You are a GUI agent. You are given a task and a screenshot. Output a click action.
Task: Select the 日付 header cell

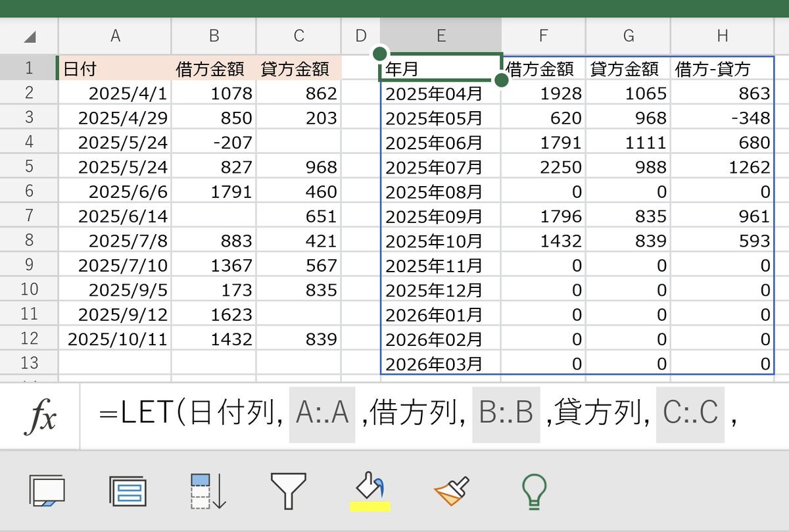[115, 68]
